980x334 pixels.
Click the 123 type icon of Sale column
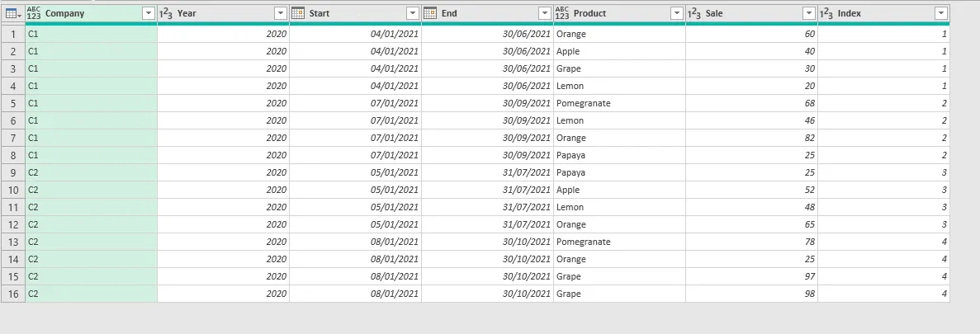point(694,13)
